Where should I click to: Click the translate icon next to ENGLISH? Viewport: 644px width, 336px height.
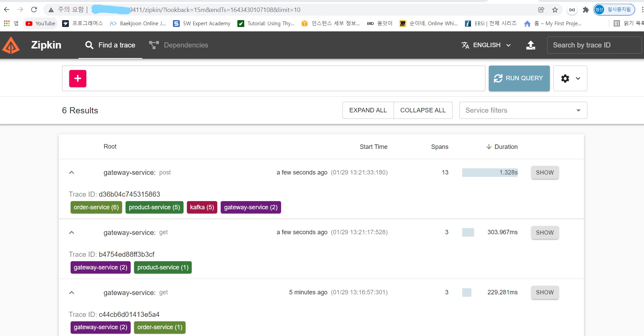click(465, 45)
